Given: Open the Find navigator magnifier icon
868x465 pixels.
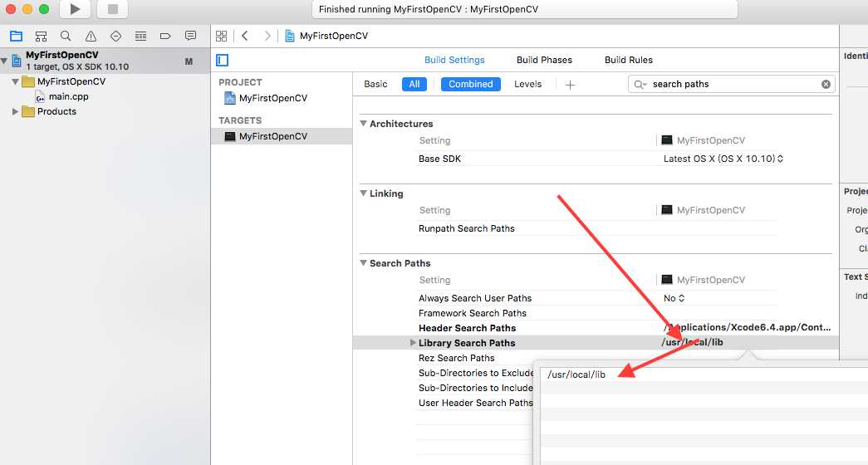Looking at the screenshot, I should click(x=66, y=37).
